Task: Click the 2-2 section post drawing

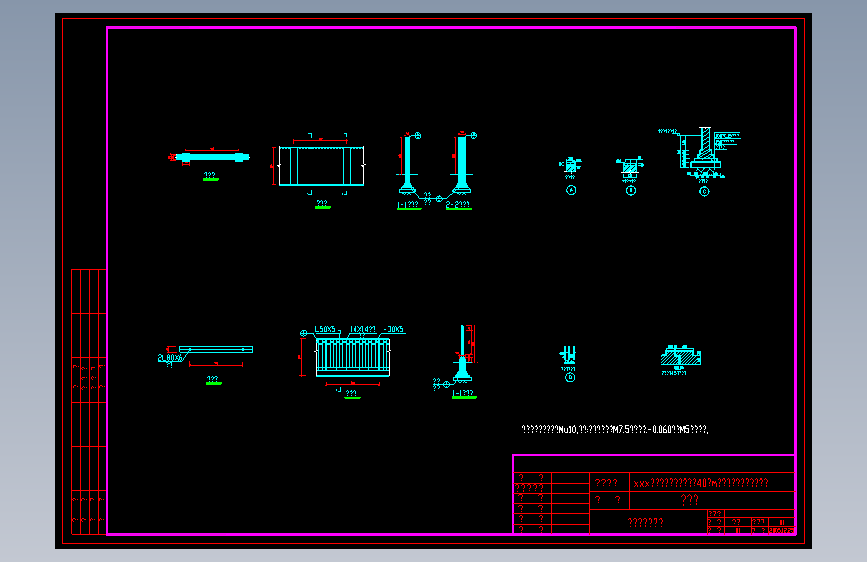Action: click(462, 165)
